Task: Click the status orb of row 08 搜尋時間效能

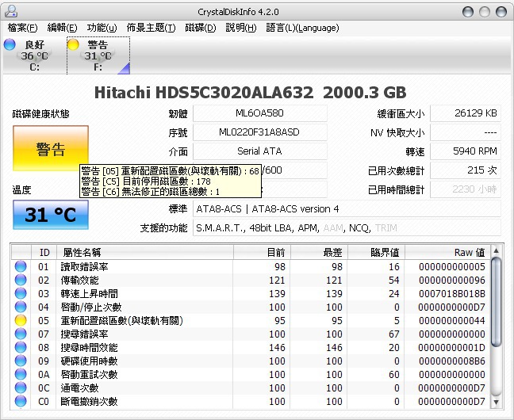Action: tap(21, 347)
